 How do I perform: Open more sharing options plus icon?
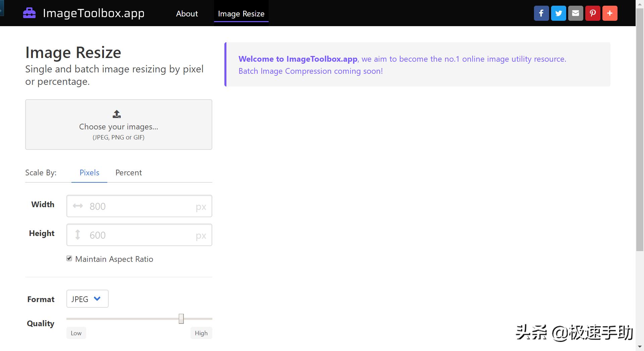[x=610, y=13]
